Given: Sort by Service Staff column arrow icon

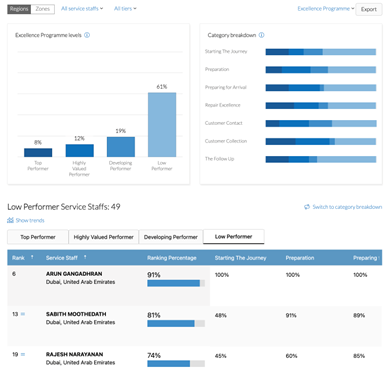Looking at the screenshot, I should click(x=85, y=257).
